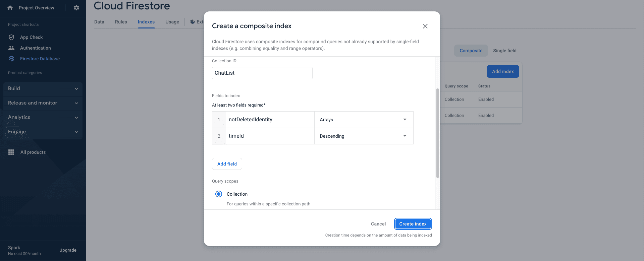This screenshot has height=261, width=644.
Task: Switch to the Rules tab
Action: click(121, 22)
